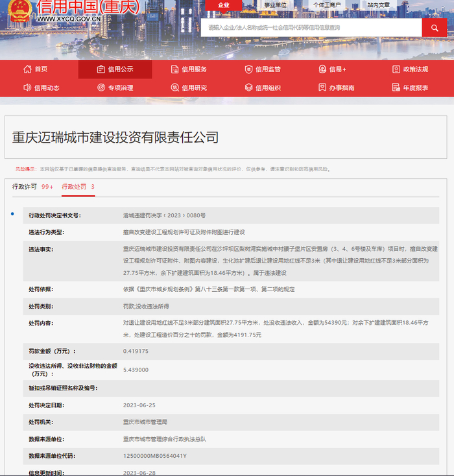Click the 处罚依据 value text
Viewport: 454px width, 476px height.
click(209, 289)
